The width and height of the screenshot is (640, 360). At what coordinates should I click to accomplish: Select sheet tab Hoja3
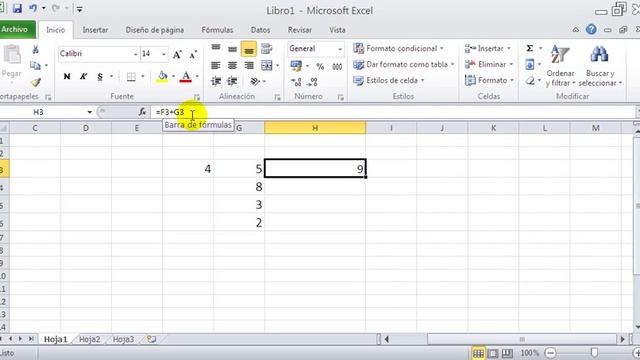point(123,339)
